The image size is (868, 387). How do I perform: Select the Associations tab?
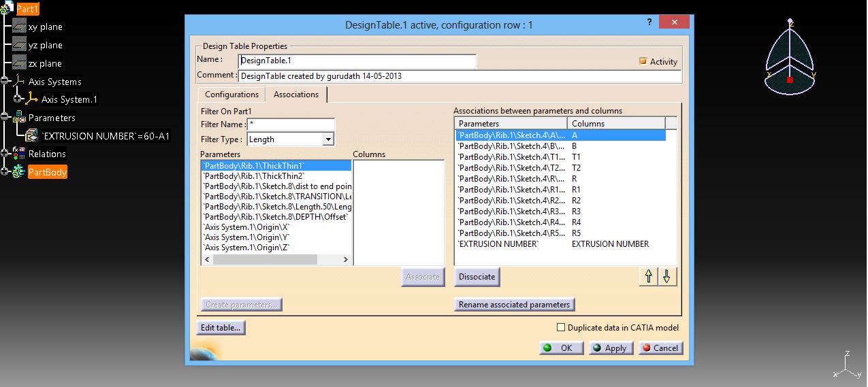(296, 95)
